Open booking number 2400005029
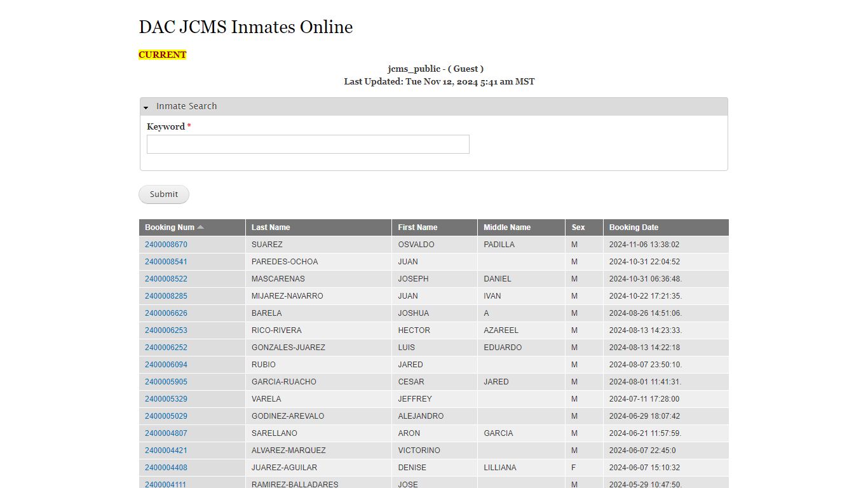 pos(166,416)
